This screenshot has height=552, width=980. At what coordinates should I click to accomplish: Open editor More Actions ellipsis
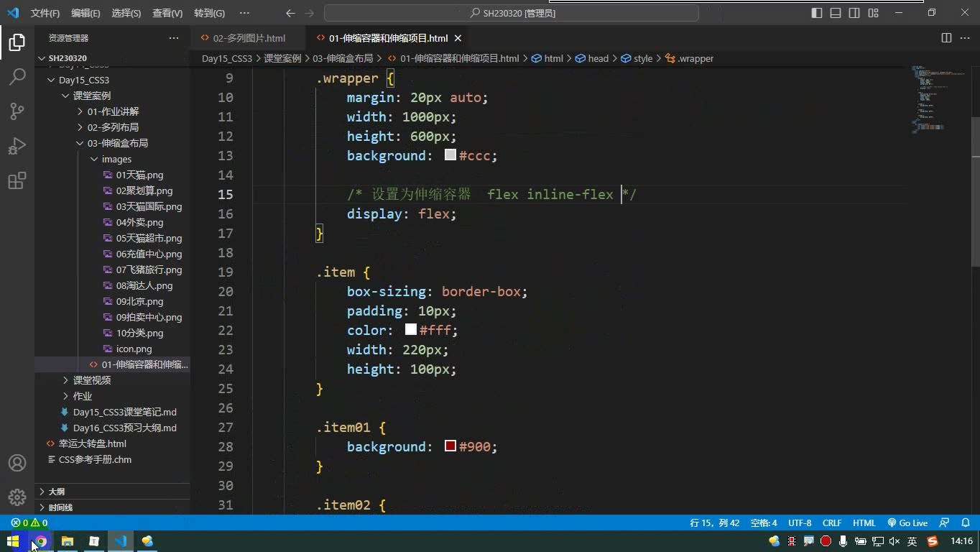point(966,38)
